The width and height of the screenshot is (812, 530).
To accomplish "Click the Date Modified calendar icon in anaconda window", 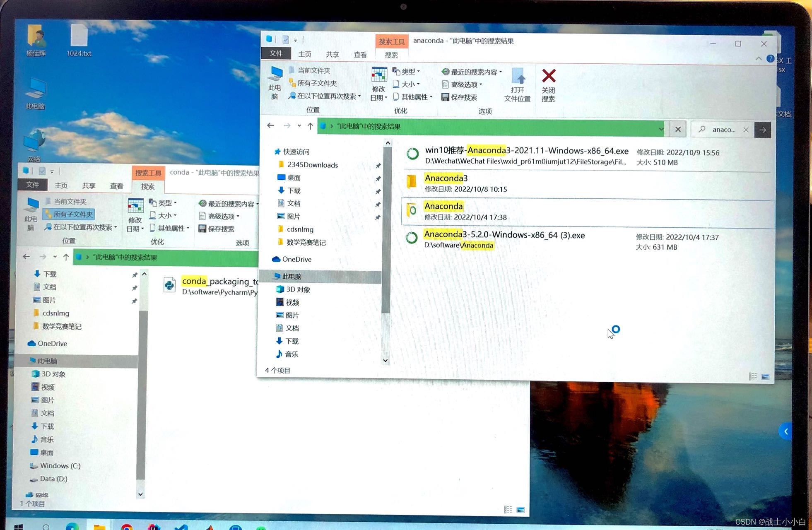I will 379,75.
